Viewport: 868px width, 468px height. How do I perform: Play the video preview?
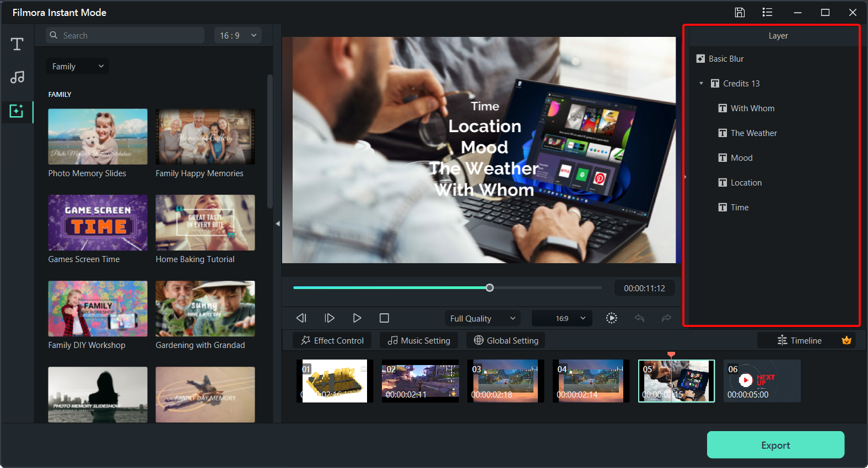coord(357,318)
